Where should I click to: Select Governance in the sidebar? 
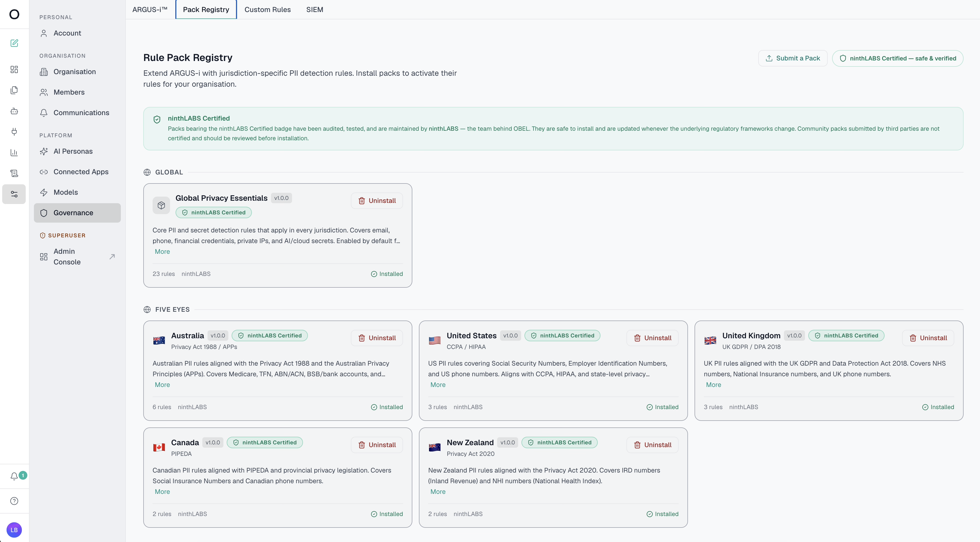point(77,213)
